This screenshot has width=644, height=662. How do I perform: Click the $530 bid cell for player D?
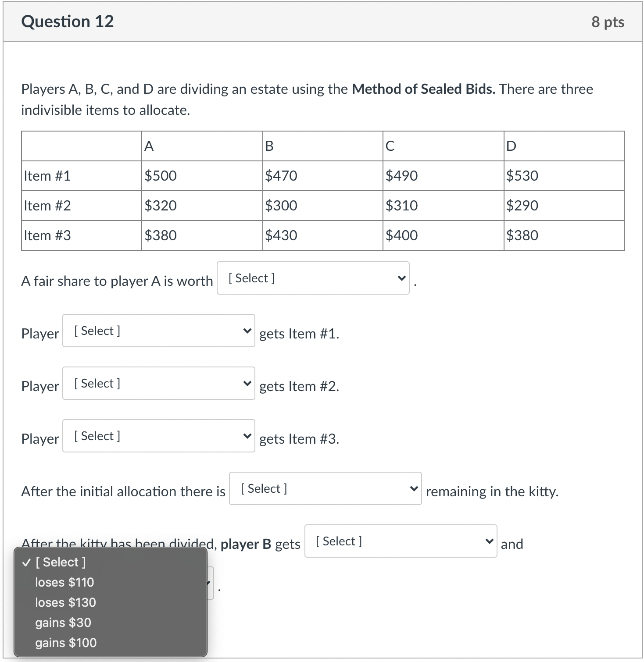tap(522, 175)
